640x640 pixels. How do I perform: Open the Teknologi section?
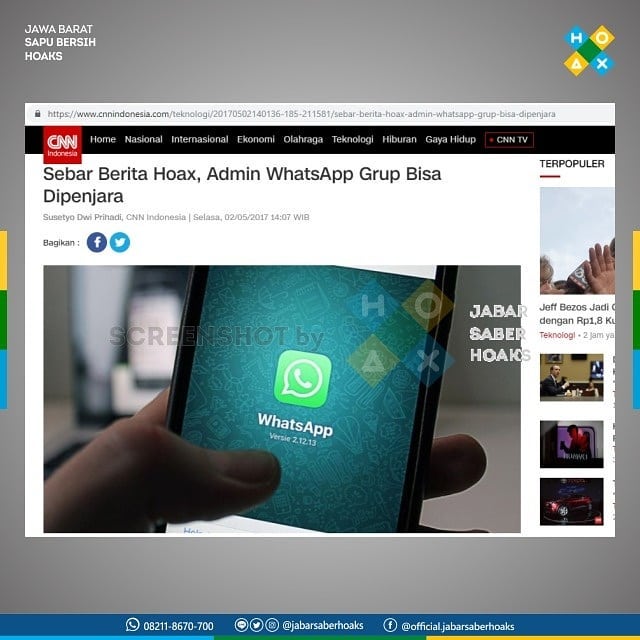click(x=353, y=140)
